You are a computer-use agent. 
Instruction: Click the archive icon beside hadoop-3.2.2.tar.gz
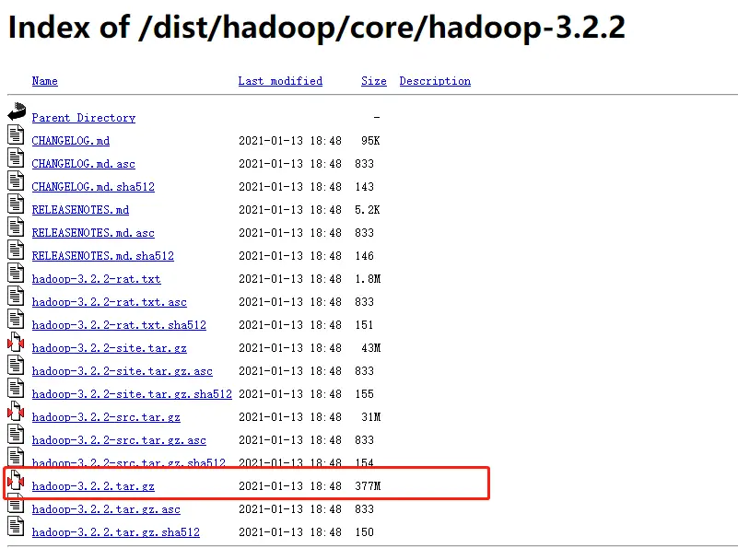pos(15,481)
